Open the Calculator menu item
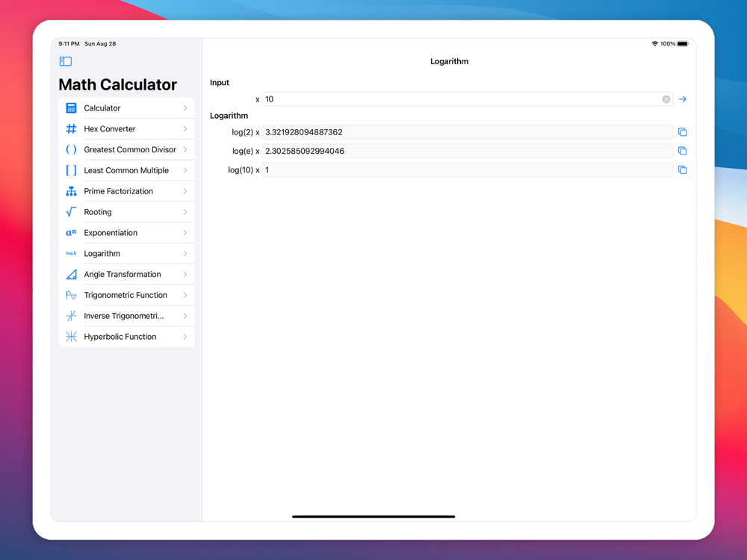 coord(127,108)
